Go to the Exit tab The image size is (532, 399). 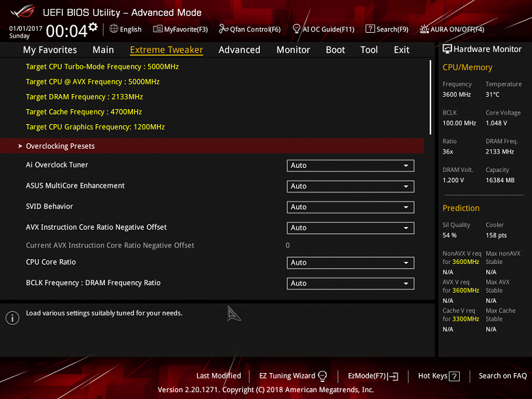(401, 50)
